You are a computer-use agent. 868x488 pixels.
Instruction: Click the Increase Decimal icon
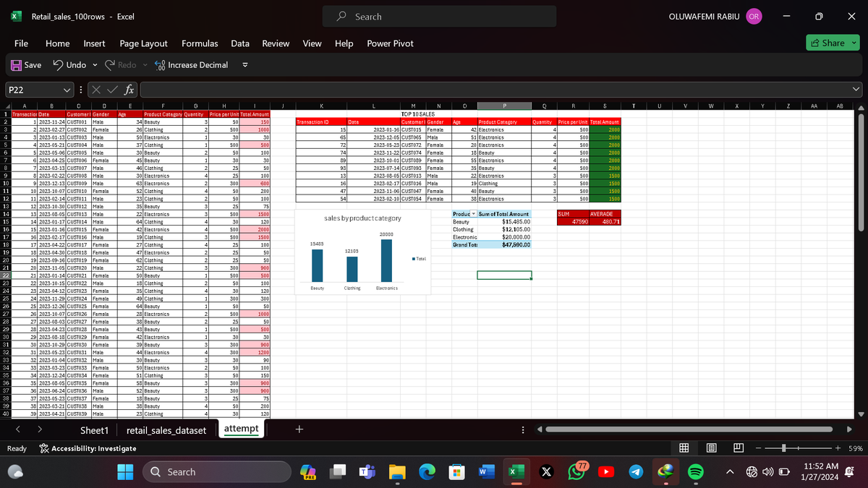(158, 65)
